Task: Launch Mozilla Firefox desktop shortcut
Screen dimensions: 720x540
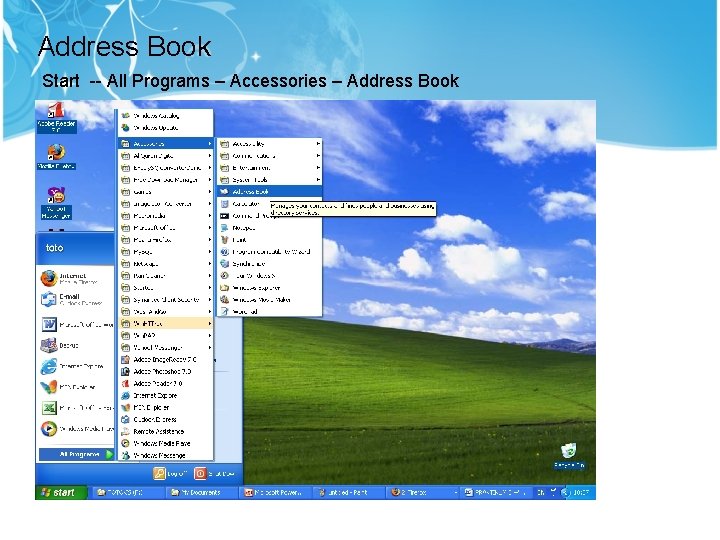Action: 56,156
